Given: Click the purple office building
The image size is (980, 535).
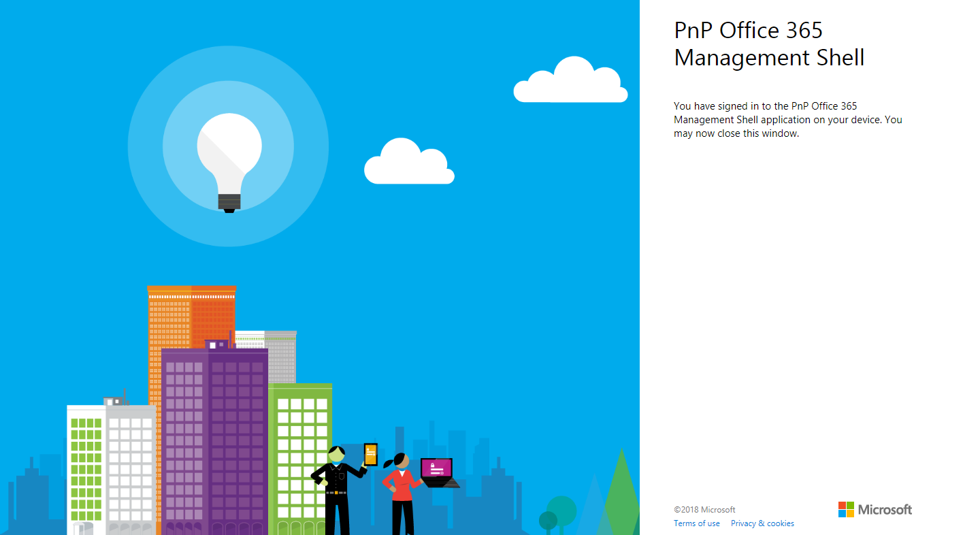Looking at the screenshot, I should click(214, 436).
